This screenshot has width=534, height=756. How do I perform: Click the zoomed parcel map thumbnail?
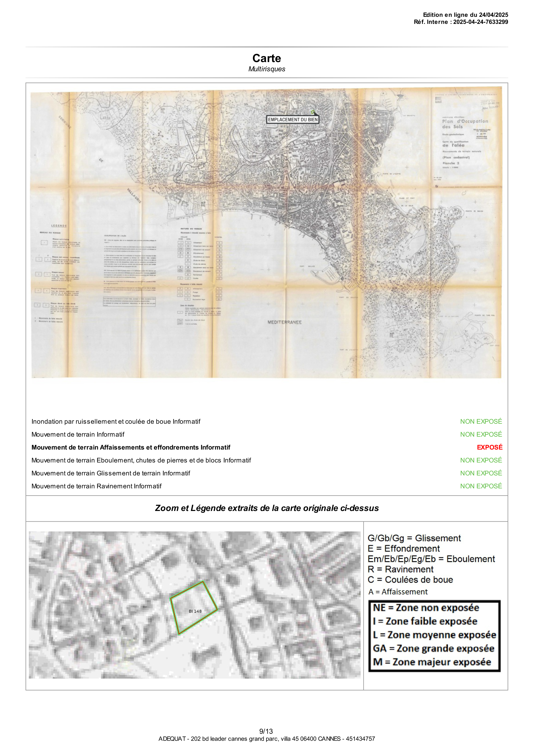click(195, 605)
